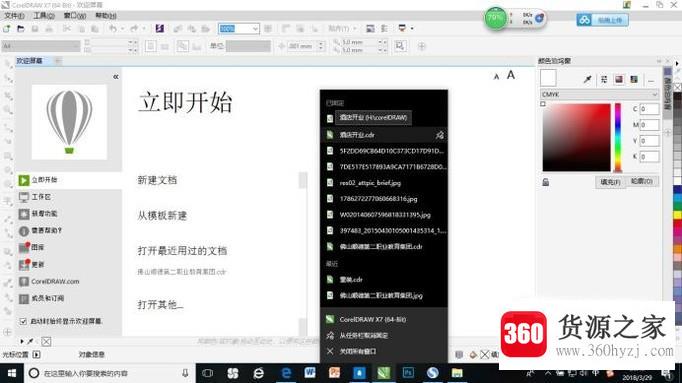Click the Undo arrow icon
The width and height of the screenshot is (682, 383).
click(113, 29)
